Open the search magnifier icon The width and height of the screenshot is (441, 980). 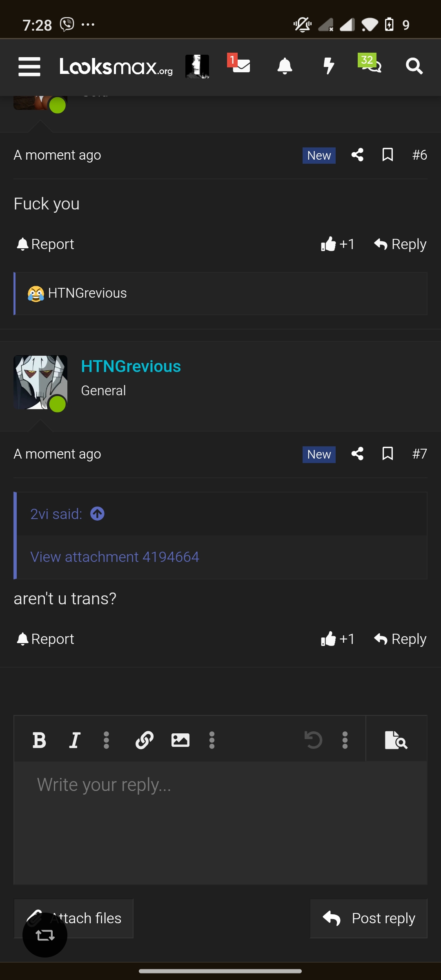pos(414,66)
